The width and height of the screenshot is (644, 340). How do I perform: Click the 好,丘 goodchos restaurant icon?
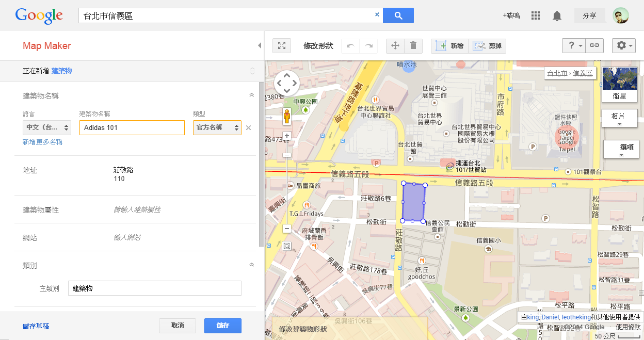(x=422, y=260)
